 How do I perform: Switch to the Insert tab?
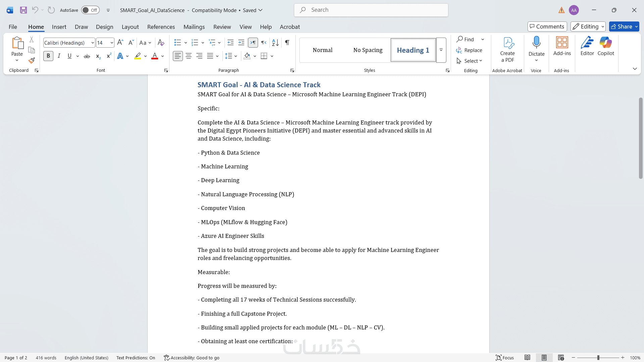[x=59, y=27]
